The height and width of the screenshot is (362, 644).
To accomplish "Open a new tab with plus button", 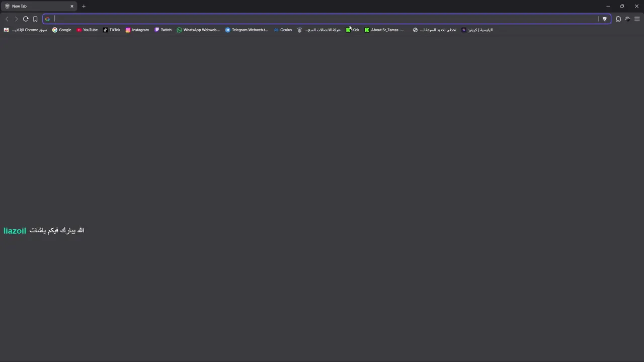I will pos(84,6).
